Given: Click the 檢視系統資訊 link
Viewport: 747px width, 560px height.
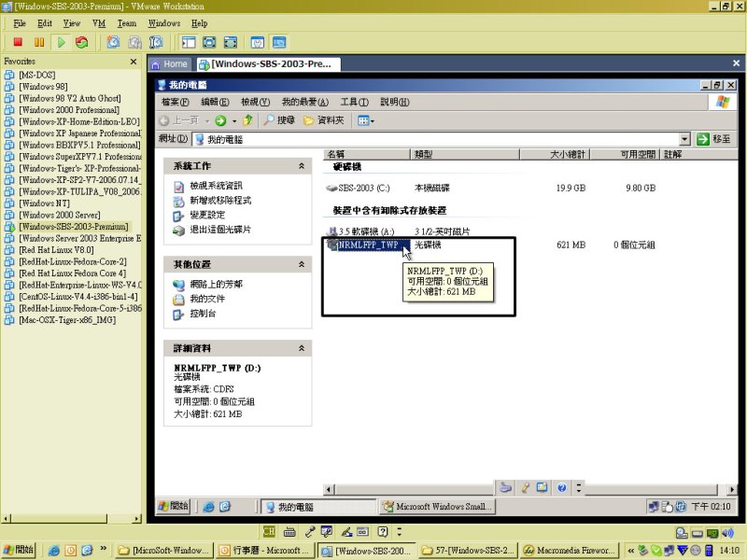Looking at the screenshot, I should click(x=216, y=186).
